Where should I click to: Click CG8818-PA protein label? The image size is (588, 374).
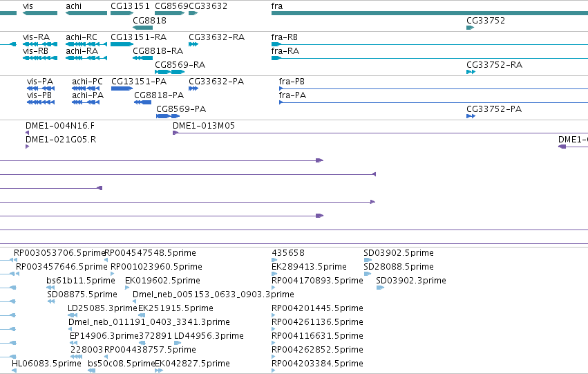(159, 95)
